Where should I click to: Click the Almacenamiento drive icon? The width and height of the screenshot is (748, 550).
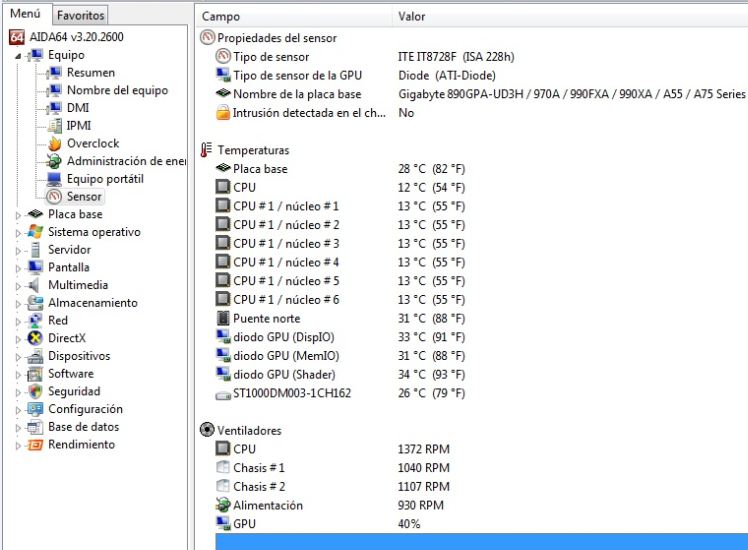35,303
